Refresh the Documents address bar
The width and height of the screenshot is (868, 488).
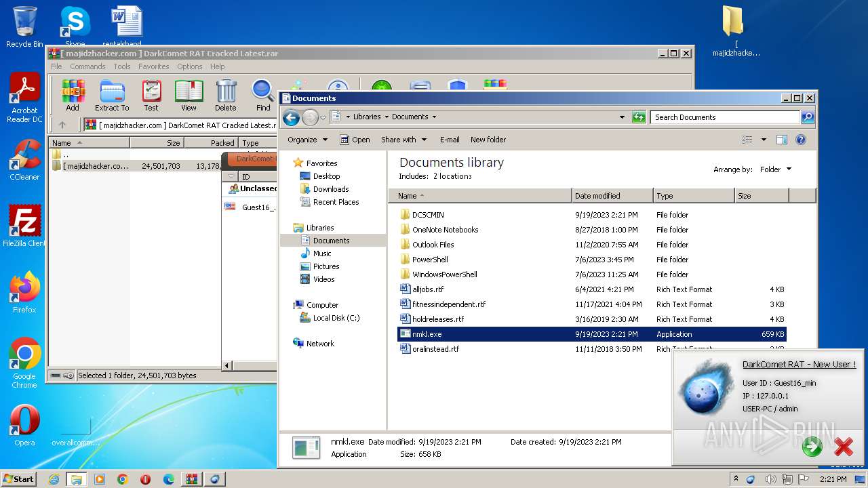click(639, 117)
